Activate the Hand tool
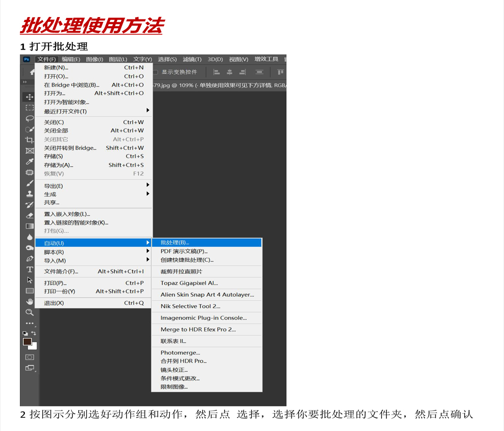Image resolution: width=504 pixels, height=431 pixels. (30, 302)
